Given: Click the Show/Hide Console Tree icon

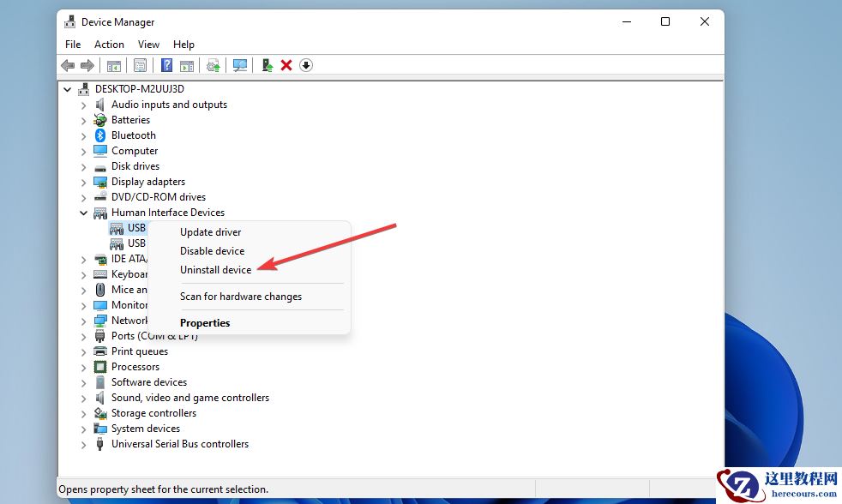Looking at the screenshot, I should pyautogui.click(x=113, y=65).
